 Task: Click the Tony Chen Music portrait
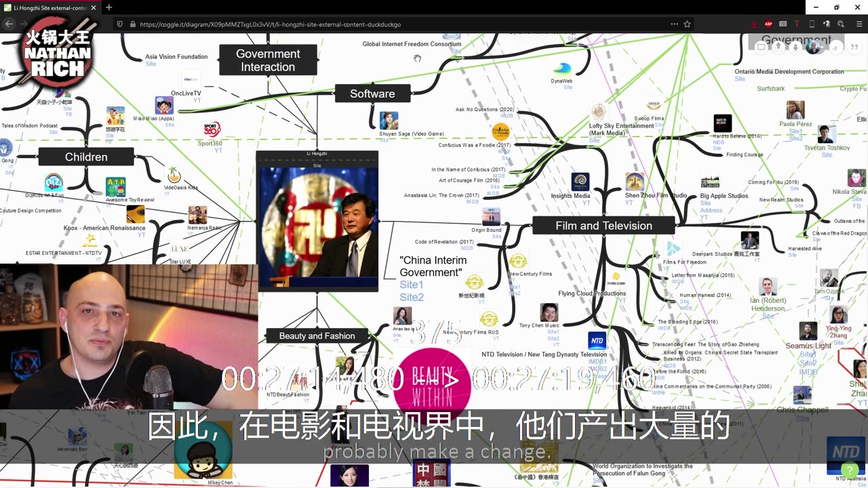tap(549, 312)
